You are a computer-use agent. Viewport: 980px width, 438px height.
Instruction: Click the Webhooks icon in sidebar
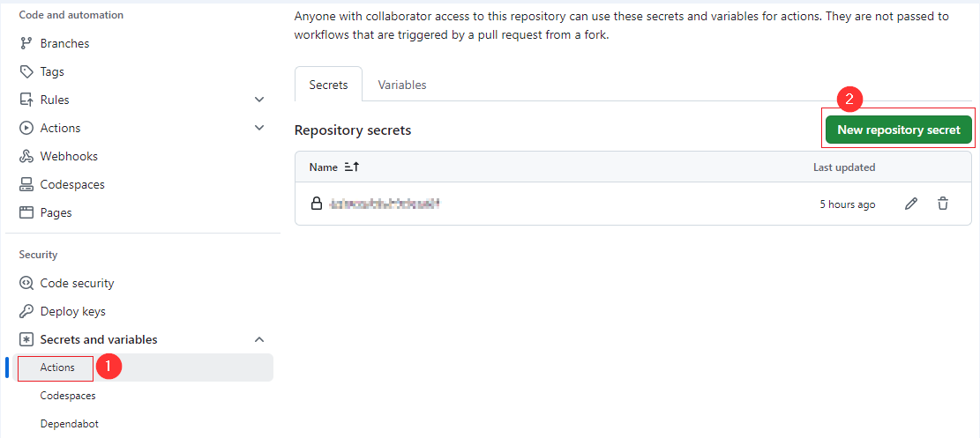coord(26,156)
